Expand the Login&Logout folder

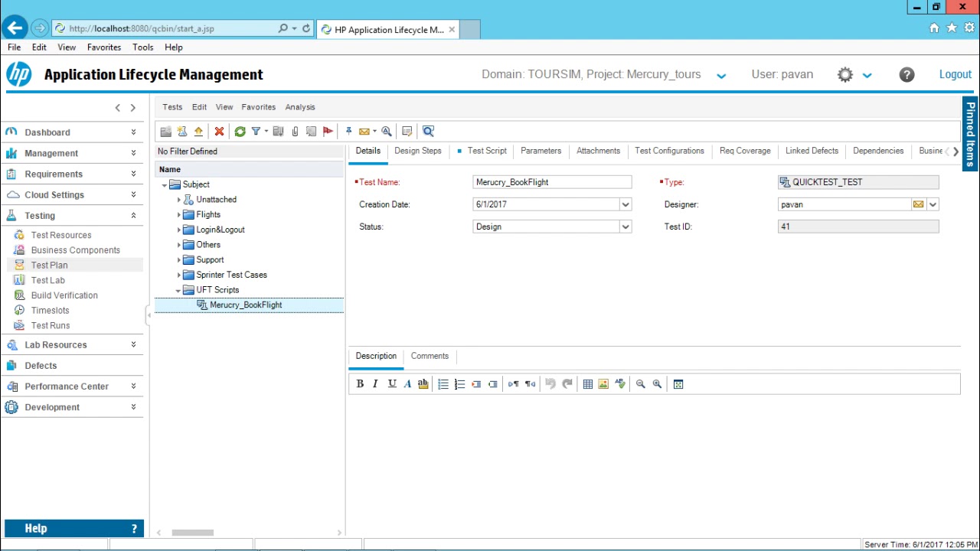pyautogui.click(x=179, y=230)
